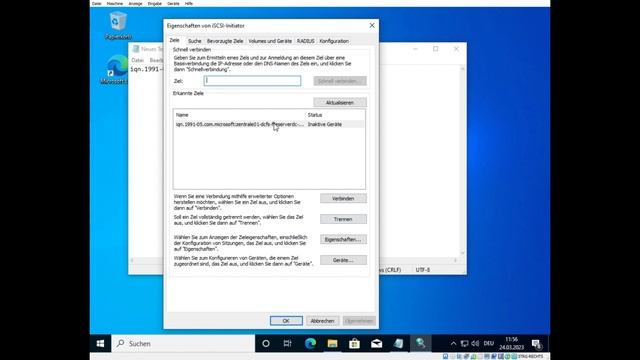The width and height of the screenshot is (640, 360).
Task: Open the Datei menu in Notepad window
Action: coord(138,60)
